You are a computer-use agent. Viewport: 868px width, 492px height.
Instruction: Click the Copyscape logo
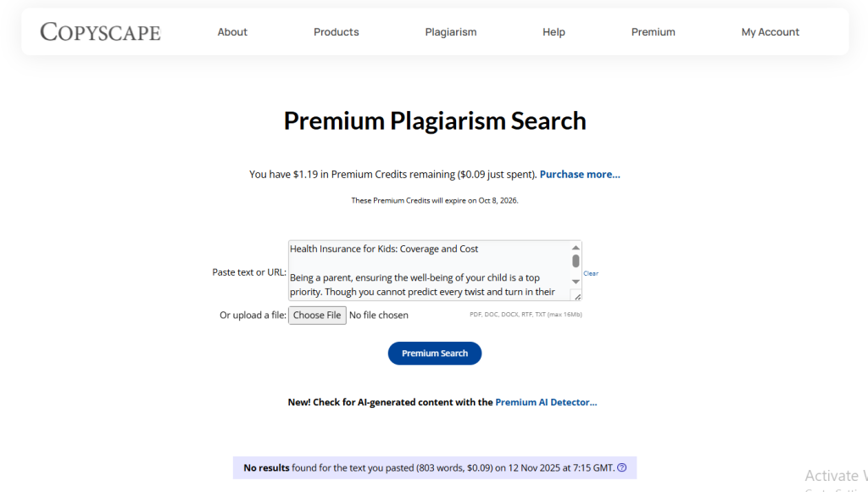[100, 32]
